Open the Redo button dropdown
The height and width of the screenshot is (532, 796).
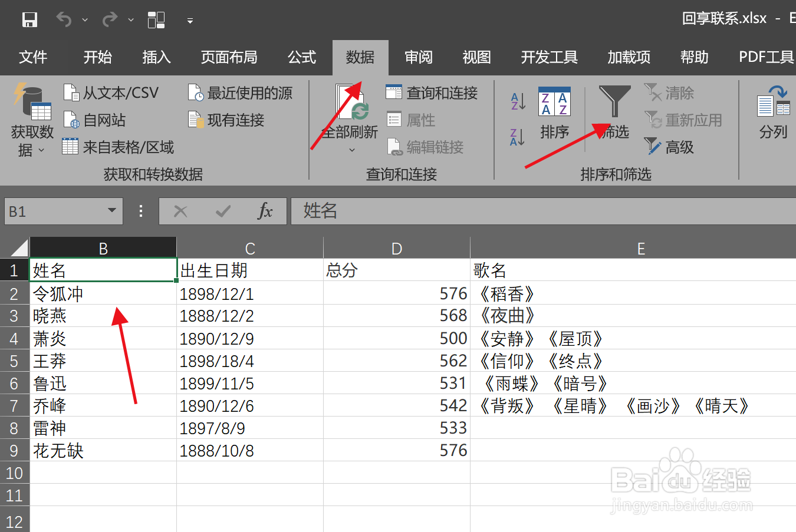pyautogui.click(x=131, y=19)
